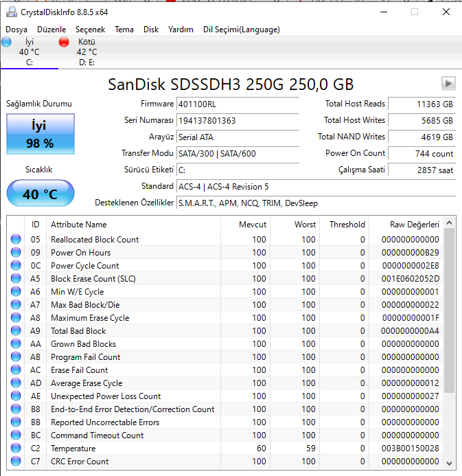
Task: Click scrollbar down arrow in attribute list
Action: pyautogui.click(x=449, y=463)
